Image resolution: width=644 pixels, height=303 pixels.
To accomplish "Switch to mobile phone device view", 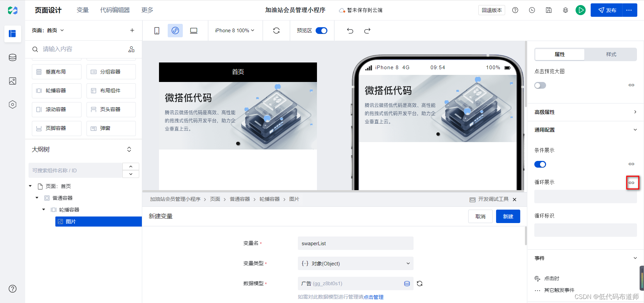I will 157,31.
